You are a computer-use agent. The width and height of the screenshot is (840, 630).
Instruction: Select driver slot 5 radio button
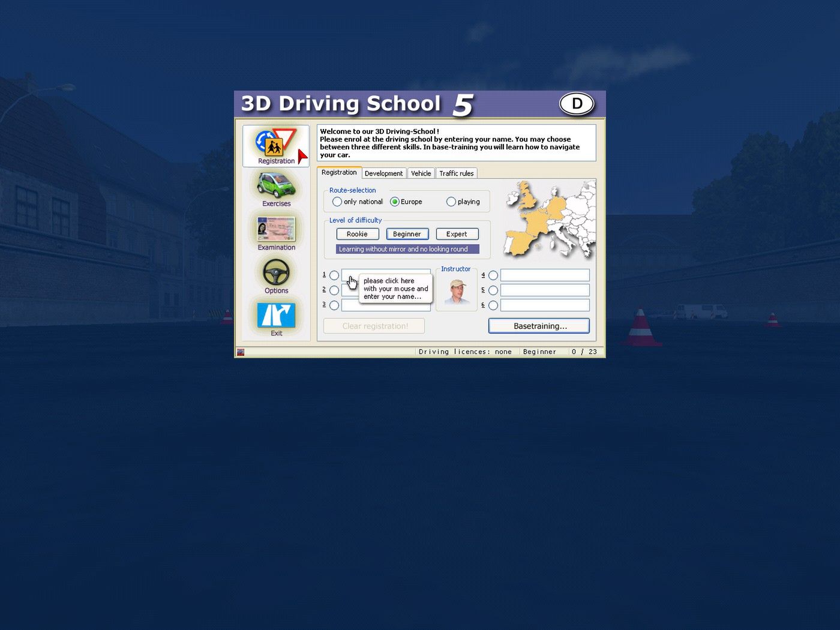[x=493, y=290]
